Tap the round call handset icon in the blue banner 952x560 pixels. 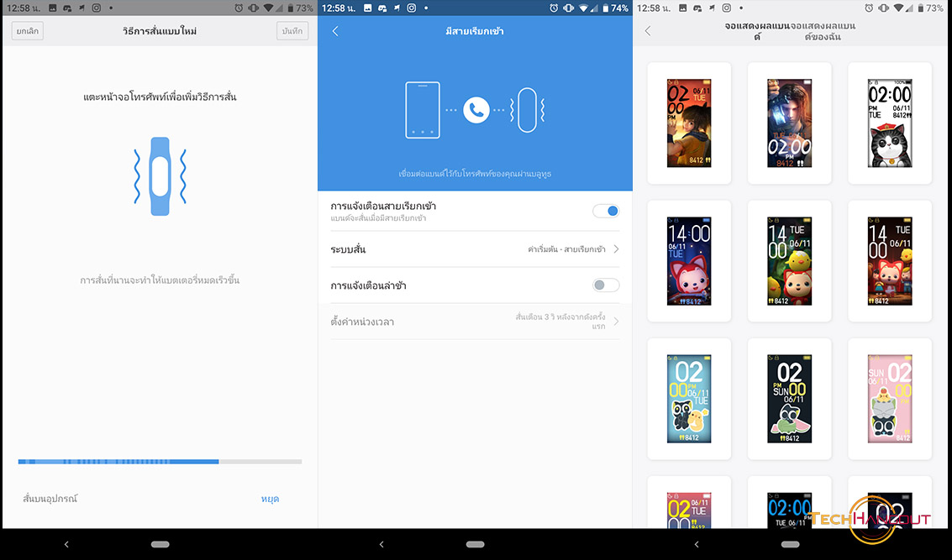click(476, 110)
